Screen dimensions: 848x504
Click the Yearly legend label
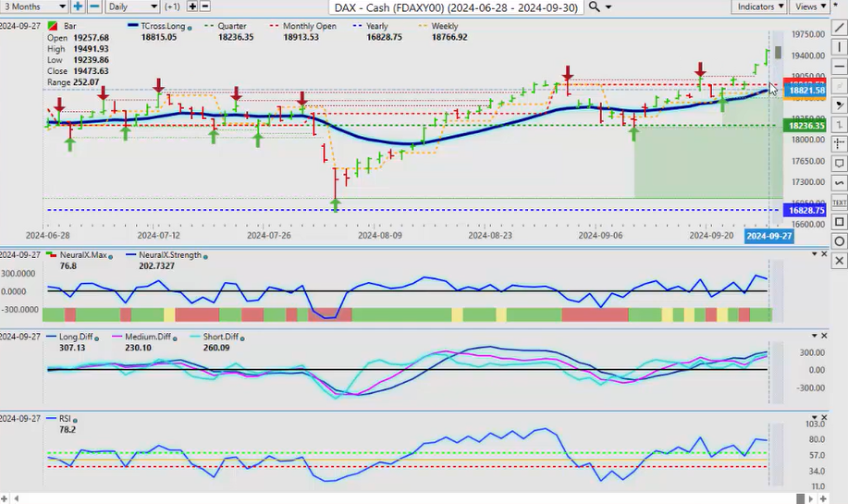(377, 26)
